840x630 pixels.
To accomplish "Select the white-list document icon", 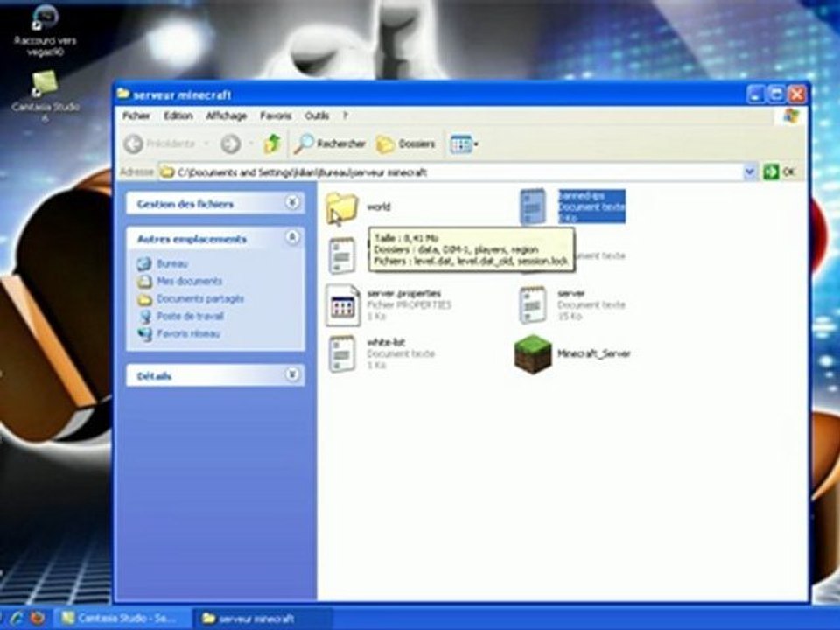I will tap(342, 353).
